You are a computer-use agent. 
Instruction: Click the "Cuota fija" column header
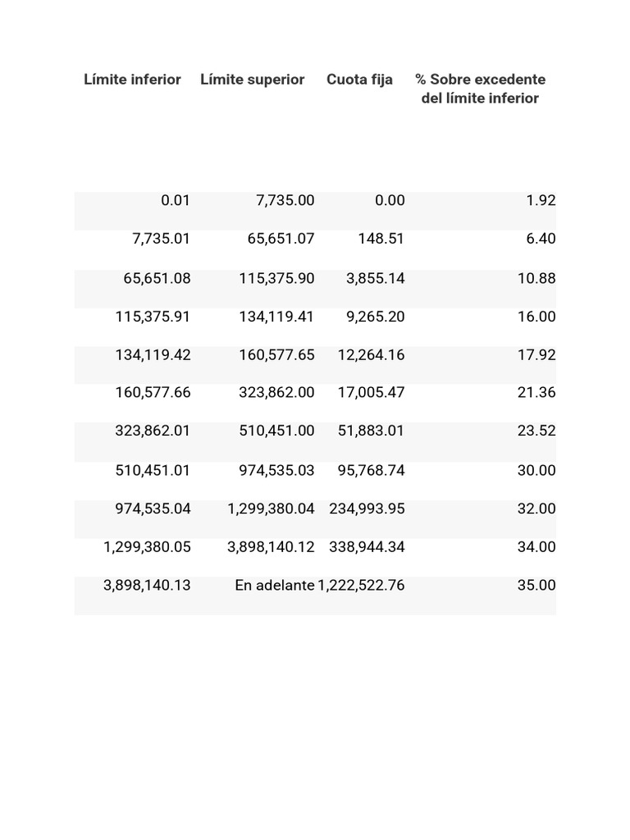(359, 80)
